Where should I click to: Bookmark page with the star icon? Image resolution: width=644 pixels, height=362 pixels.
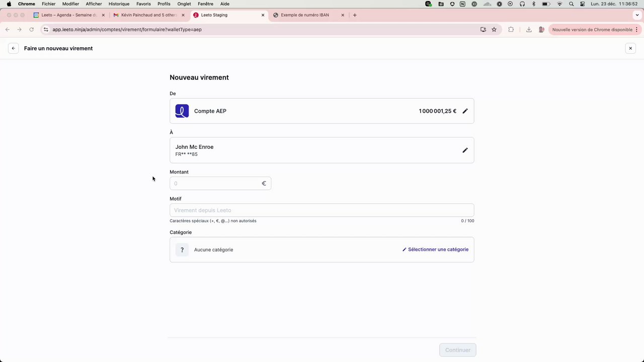click(494, 30)
